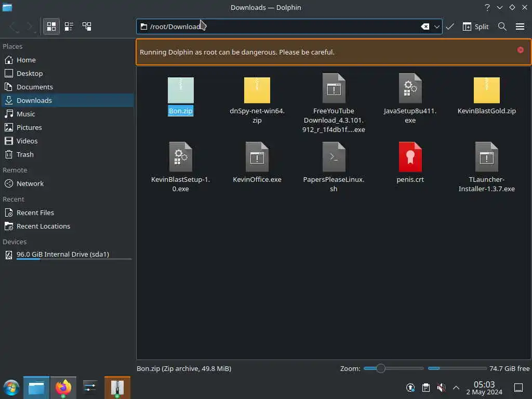Click the Bon.zip file name label
This screenshot has width=532, height=399.
coord(180,111)
